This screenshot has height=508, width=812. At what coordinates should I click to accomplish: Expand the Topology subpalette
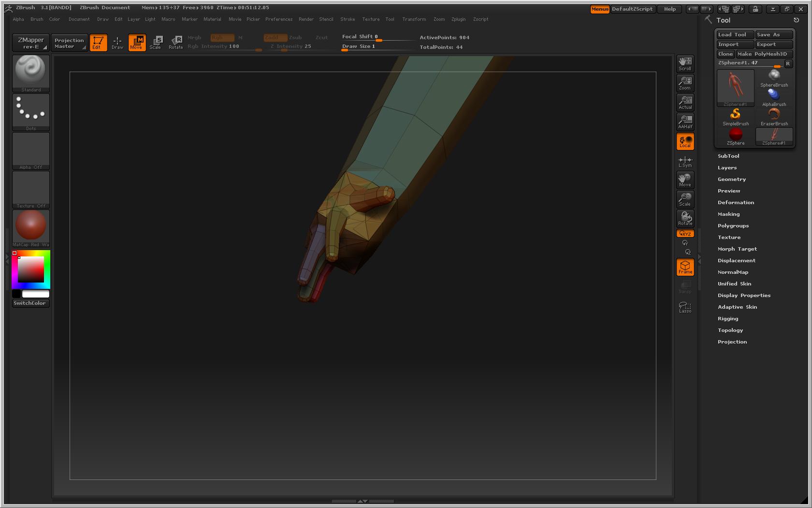coord(730,330)
